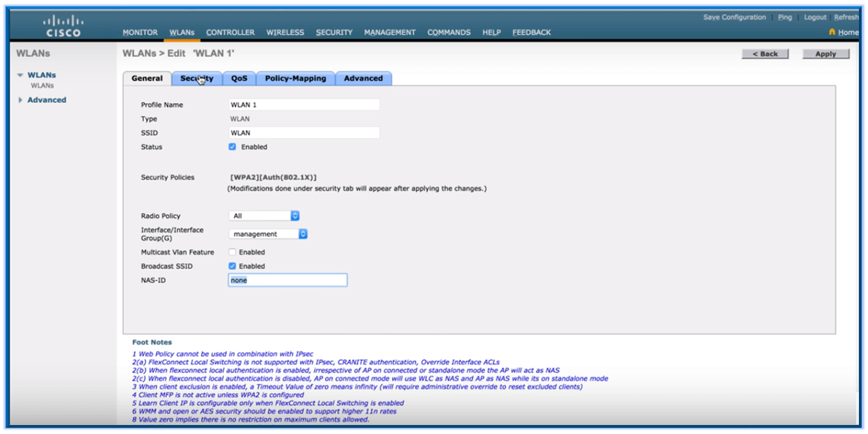Open the Advanced tab for WLAN 1

pyautogui.click(x=362, y=79)
